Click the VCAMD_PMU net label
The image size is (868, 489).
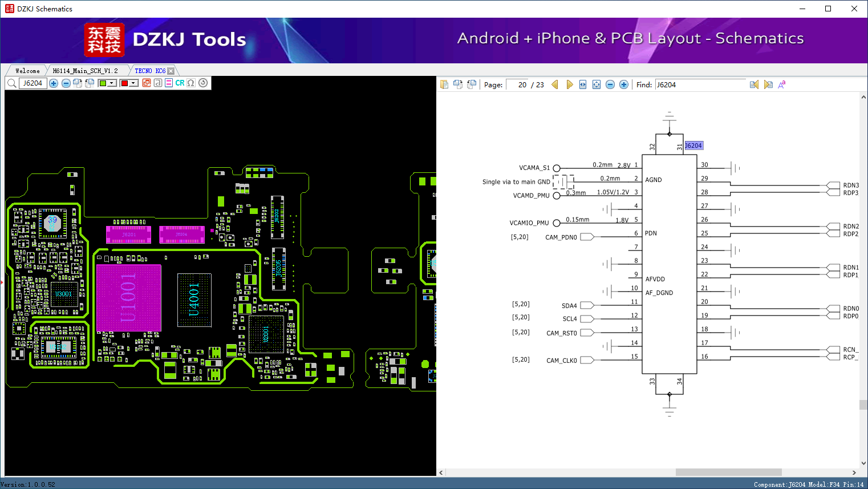pos(532,196)
